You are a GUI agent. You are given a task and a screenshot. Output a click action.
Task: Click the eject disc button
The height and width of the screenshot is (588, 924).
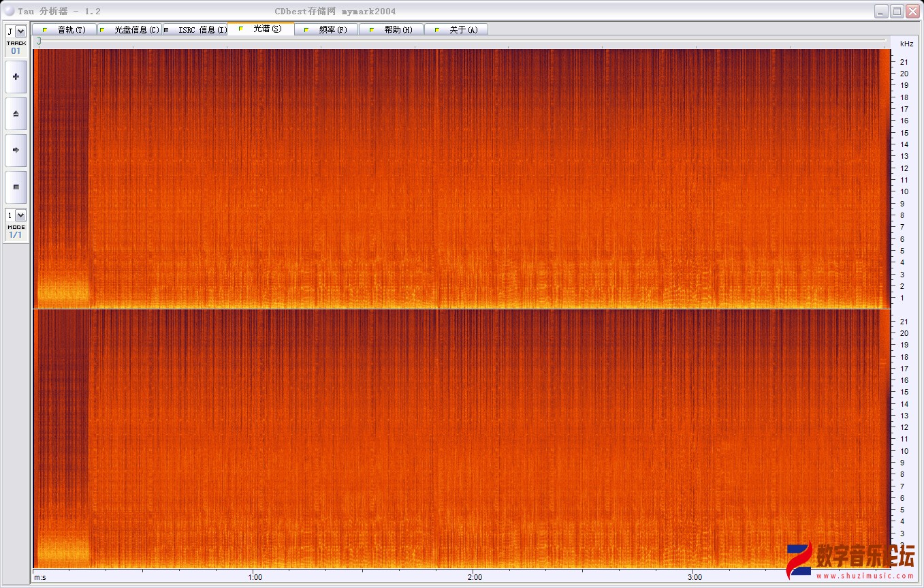(x=16, y=114)
